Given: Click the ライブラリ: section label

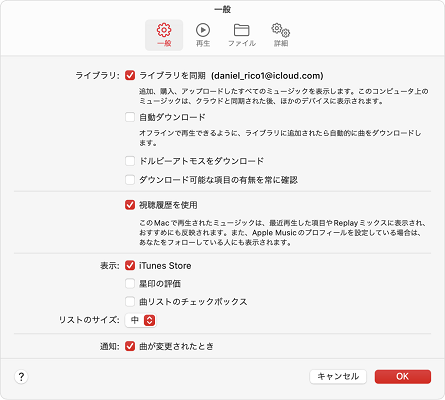Looking at the screenshot, I should 97,76.
